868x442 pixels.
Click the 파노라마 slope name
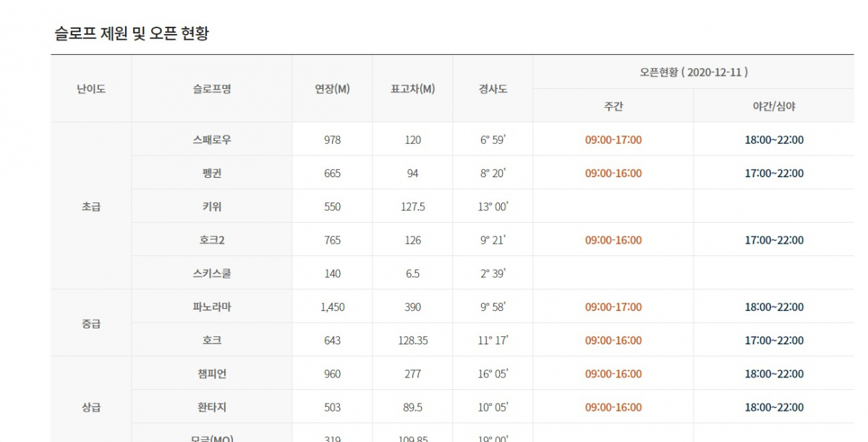[x=212, y=307]
